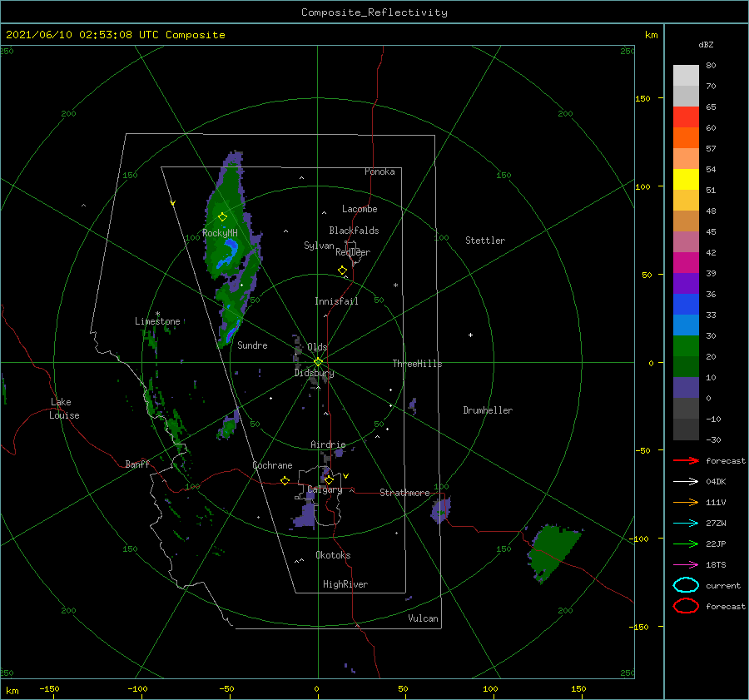Click the top light gray dBZ swatch
Image resolution: width=749 pixels, height=700 pixels.
pyautogui.click(x=686, y=76)
